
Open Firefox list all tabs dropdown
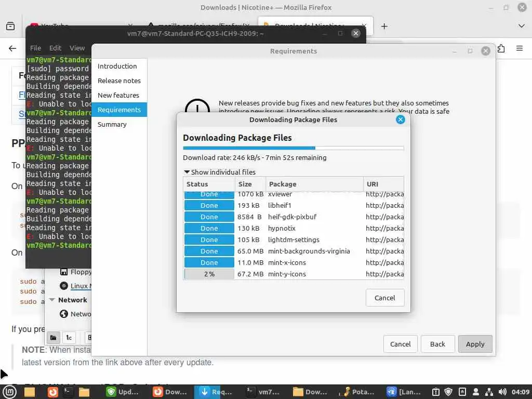[522, 26]
